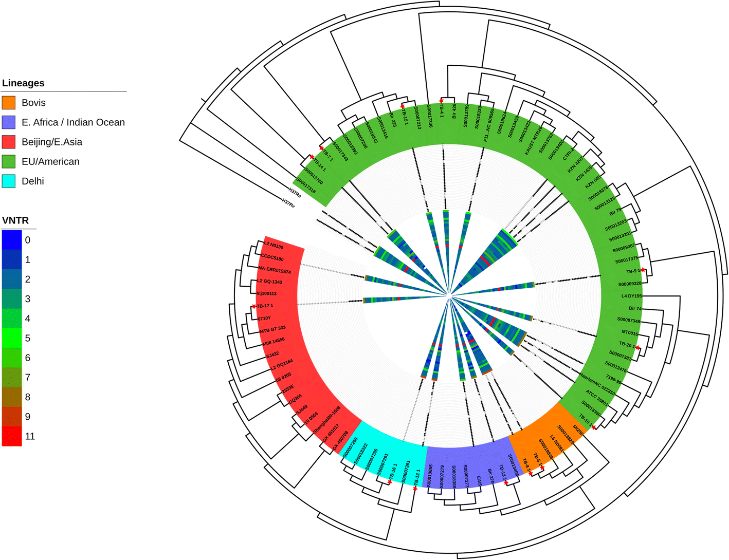Select the H37Ra leaf label
The image size is (729, 560).
295,193
